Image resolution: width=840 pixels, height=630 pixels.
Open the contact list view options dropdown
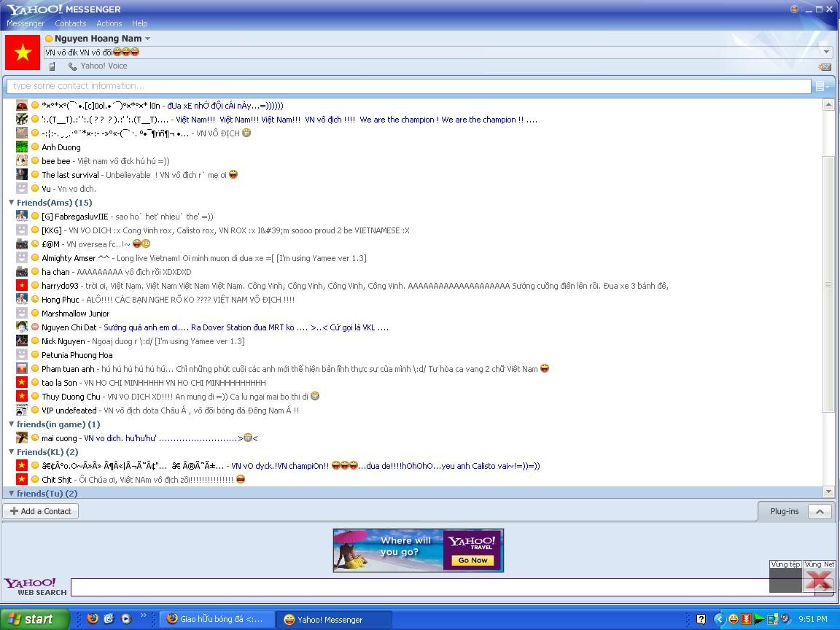822,86
